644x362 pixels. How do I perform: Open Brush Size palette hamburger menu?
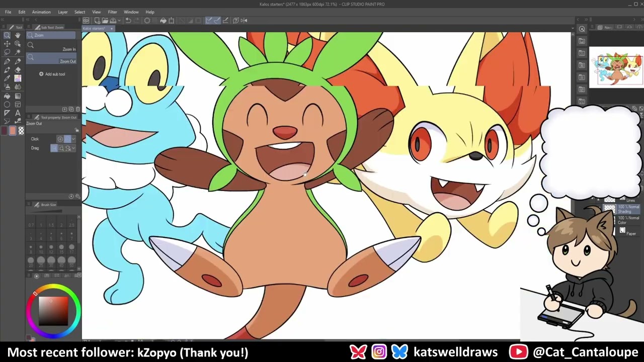[29, 205]
